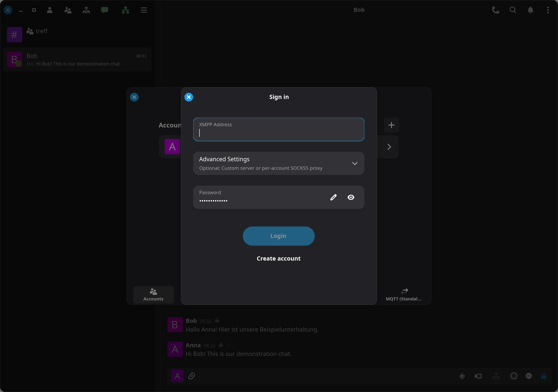Click the single contact icon in top toolbar
The height and width of the screenshot is (392, 558).
49,10
